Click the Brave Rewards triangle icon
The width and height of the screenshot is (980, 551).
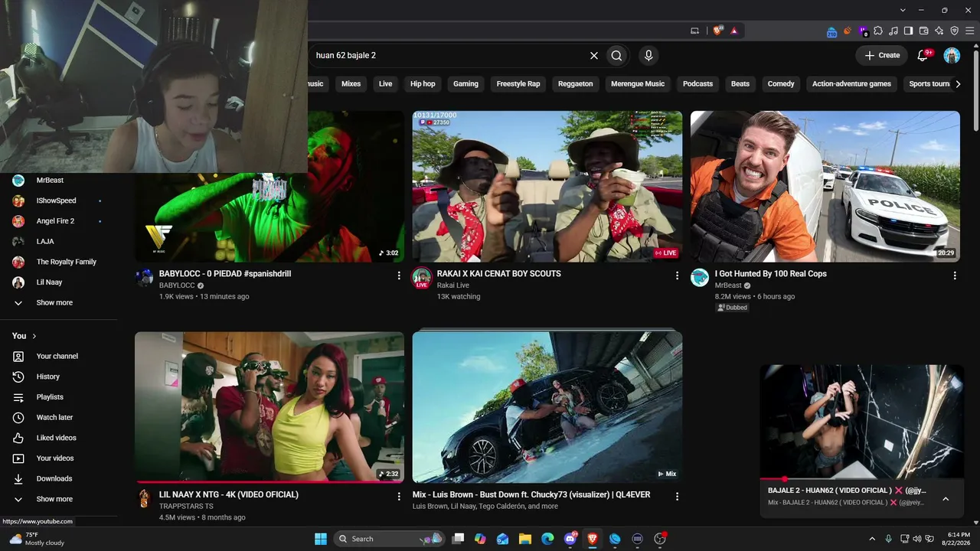[x=733, y=31]
